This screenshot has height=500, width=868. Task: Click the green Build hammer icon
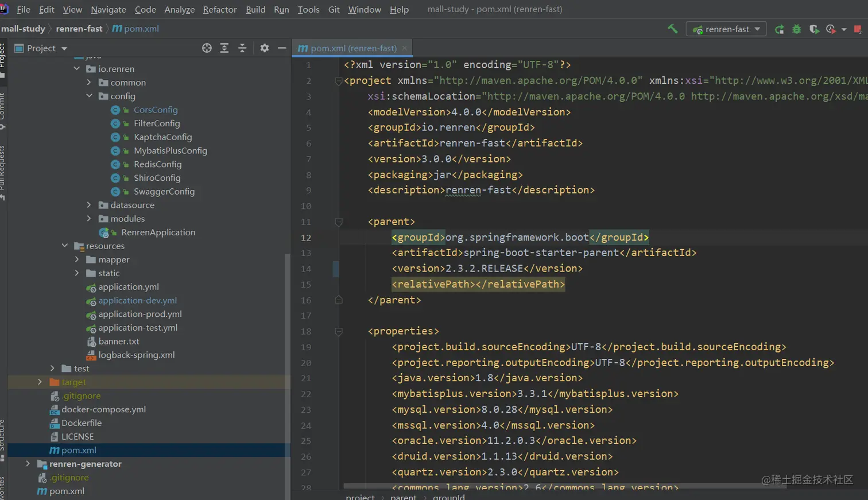(x=672, y=29)
